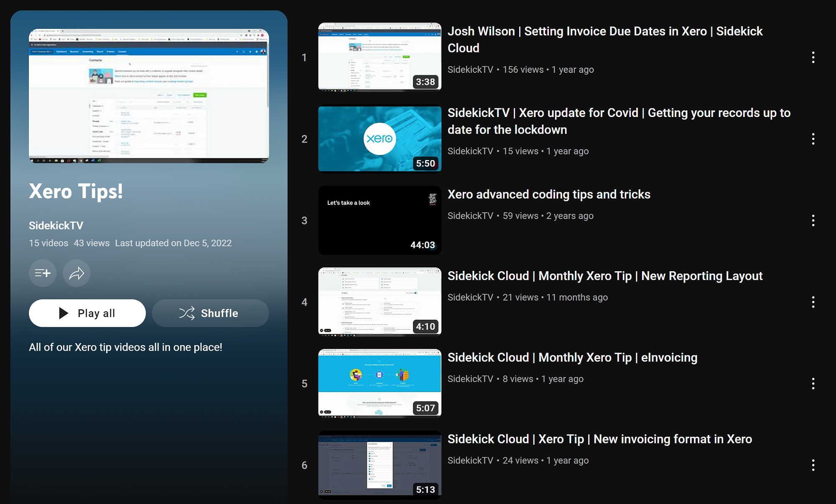Open Xero advanced coding tips and tricks title
Viewport: 836px width, 504px height.
[549, 194]
